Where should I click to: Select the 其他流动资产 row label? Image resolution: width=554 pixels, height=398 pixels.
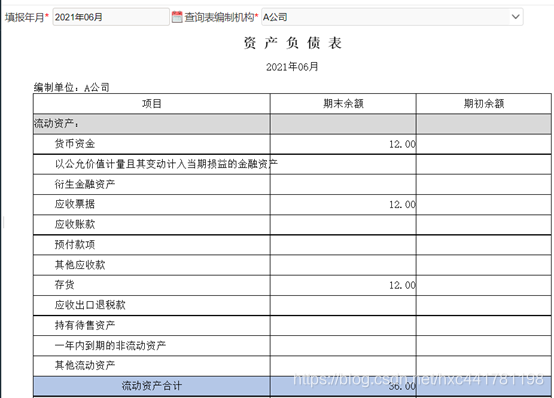[x=85, y=365]
